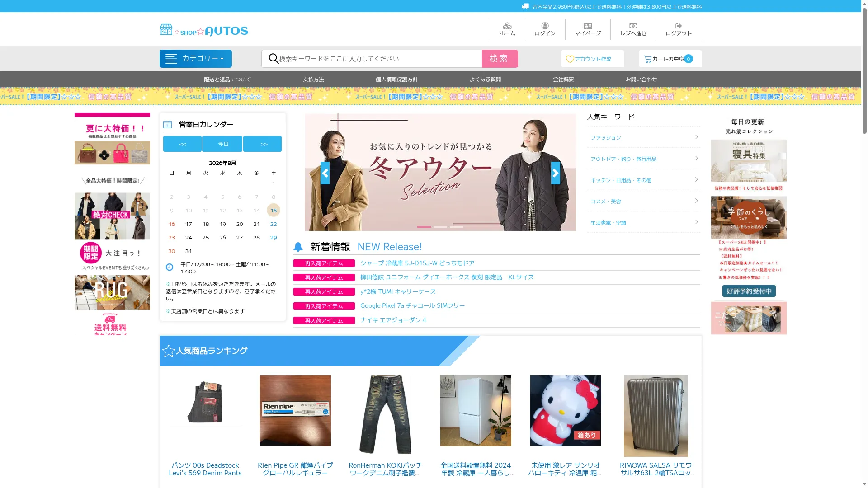
Task: Open ナイキ エアジョーダン 4 link
Action: 393,320
